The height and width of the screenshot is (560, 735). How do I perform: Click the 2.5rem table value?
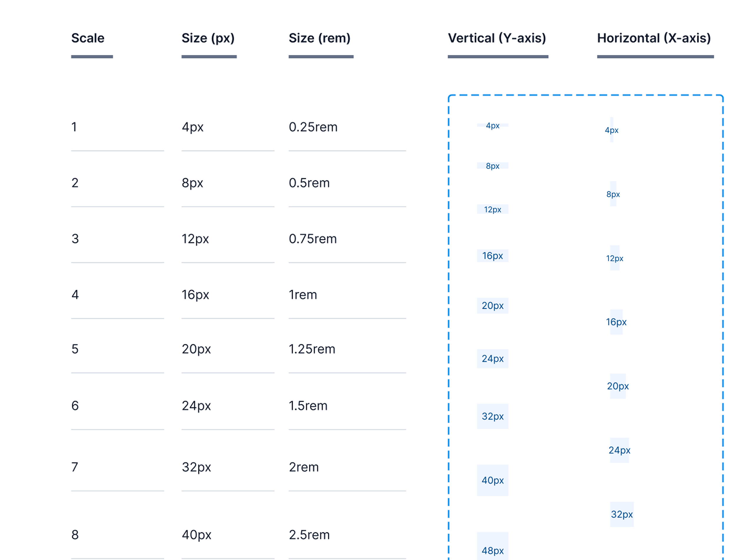point(309,535)
